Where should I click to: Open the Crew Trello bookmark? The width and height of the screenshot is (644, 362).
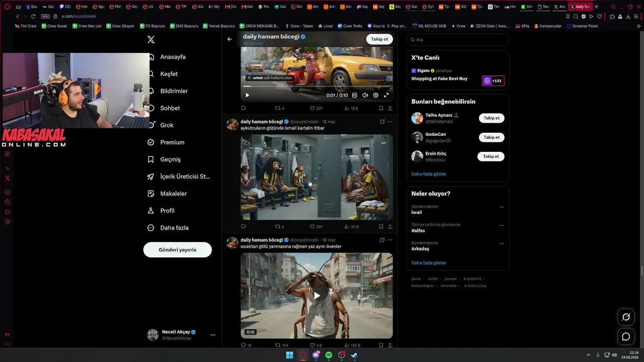coord(349,26)
